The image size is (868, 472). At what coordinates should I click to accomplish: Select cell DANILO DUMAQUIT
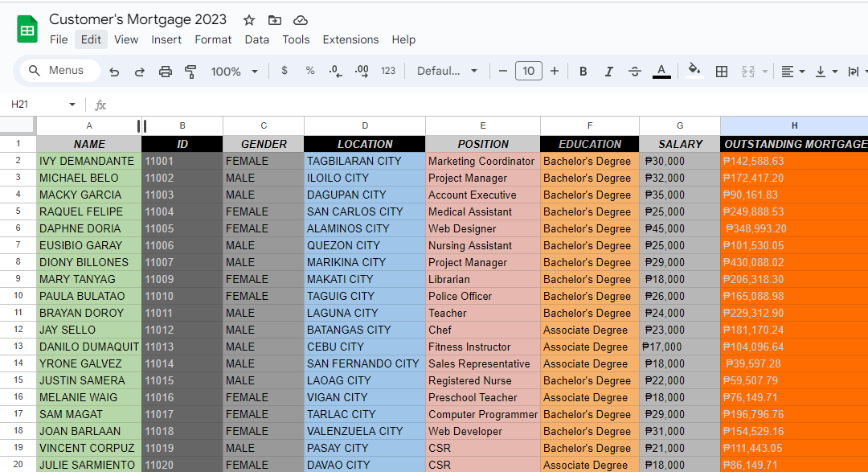(x=89, y=347)
